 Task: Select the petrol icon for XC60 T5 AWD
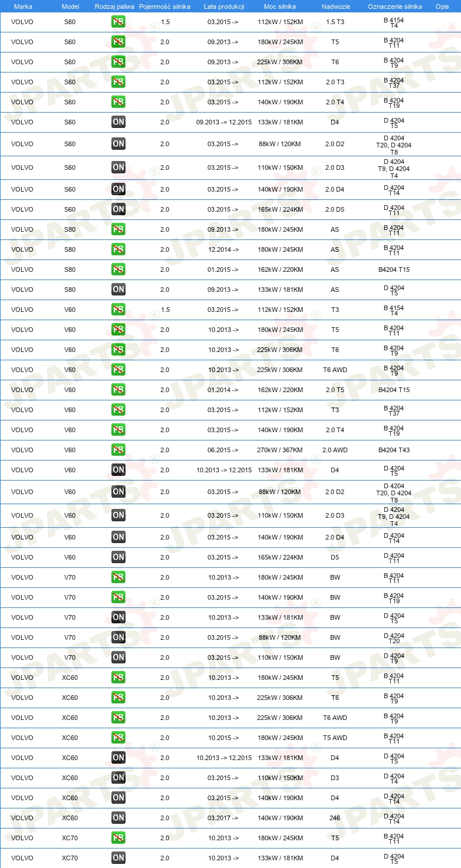pyautogui.click(x=118, y=738)
